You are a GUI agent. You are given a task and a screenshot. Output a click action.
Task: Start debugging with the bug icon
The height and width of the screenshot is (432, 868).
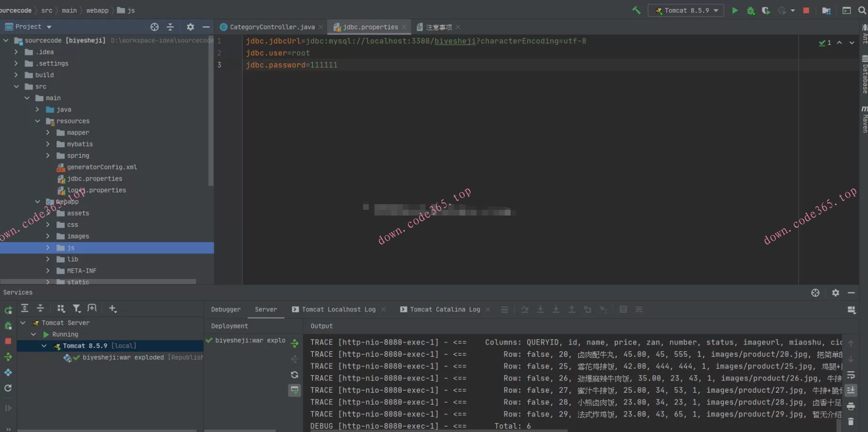pyautogui.click(x=750, y=10)
